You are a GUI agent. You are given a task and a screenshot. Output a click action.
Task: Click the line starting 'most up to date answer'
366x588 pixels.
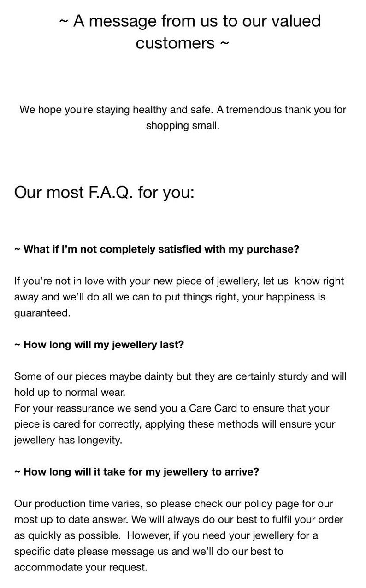click(x=179, y=520)
